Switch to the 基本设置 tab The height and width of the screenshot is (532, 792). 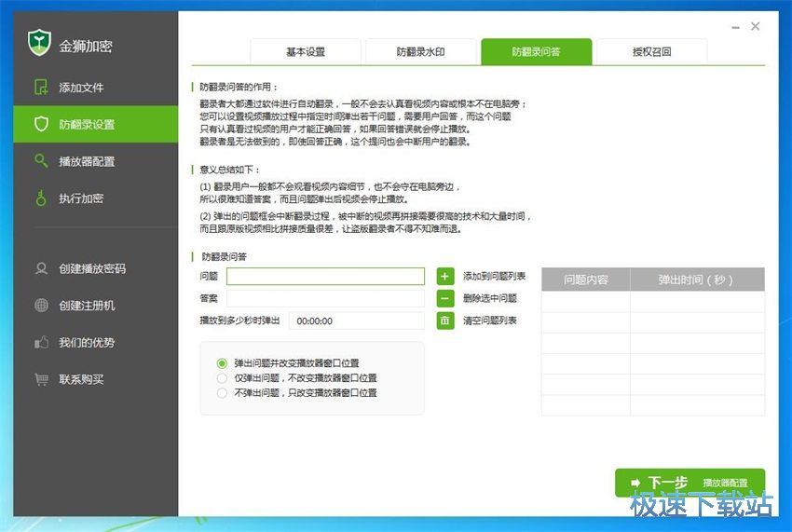click(306, 51)
